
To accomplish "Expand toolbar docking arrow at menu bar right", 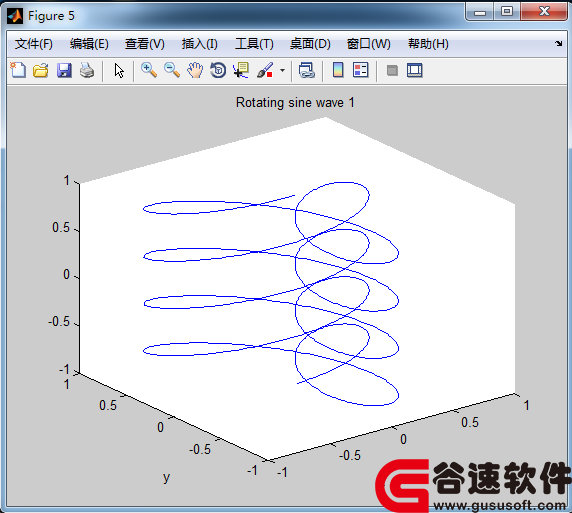I will (559, 43).
